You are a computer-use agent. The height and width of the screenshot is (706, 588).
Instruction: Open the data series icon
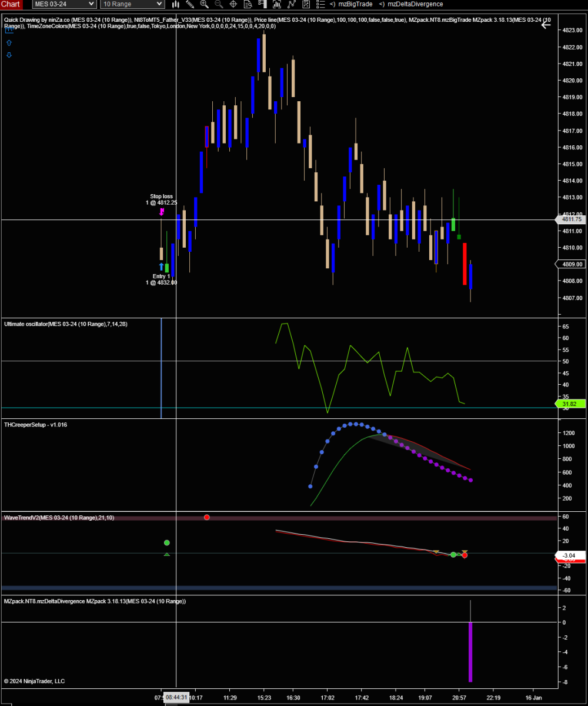(x=276, y=4)
